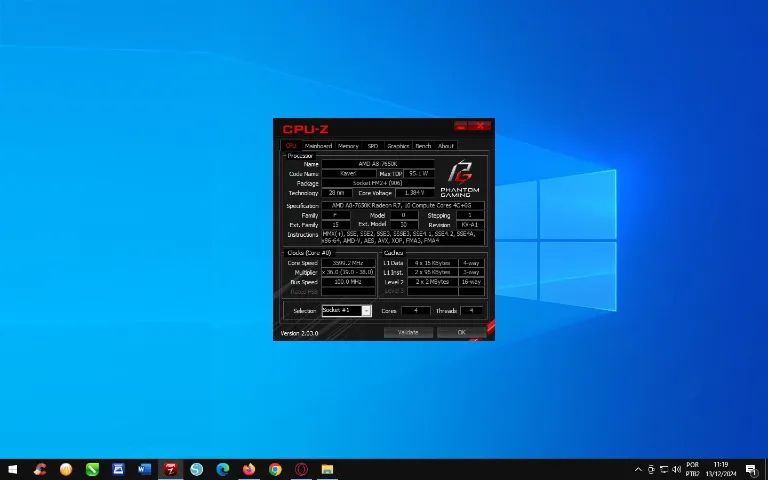
Task: Click the Phantom Gaming logo
Action: [460, 176]
